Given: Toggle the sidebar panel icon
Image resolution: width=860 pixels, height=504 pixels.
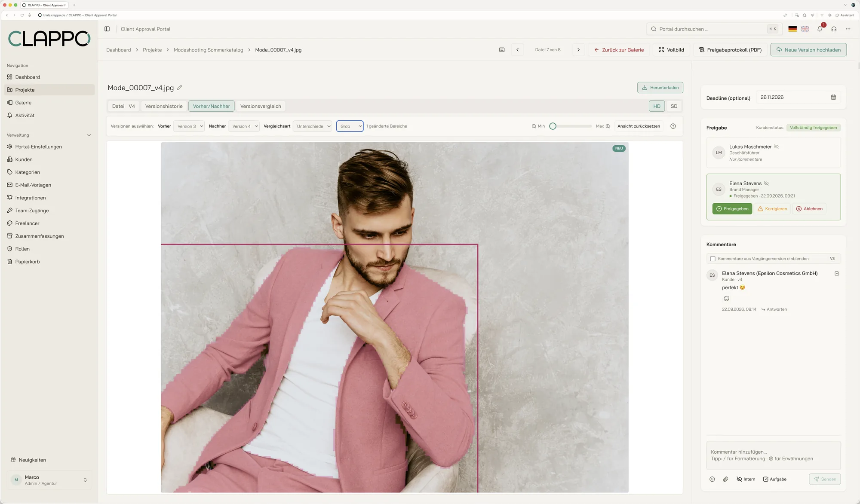Looking at the screenshot, I should coord(107,29).
